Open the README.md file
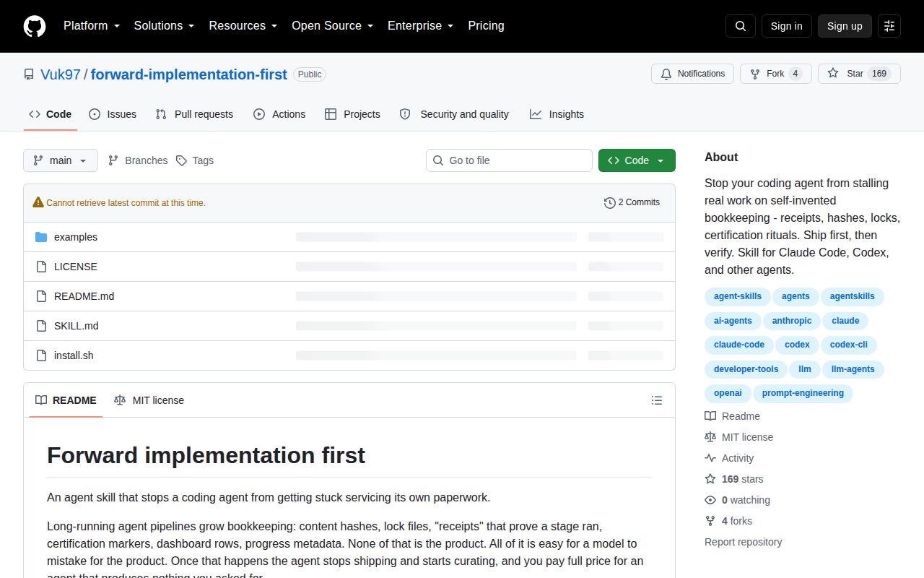 (x=84, y=296)
